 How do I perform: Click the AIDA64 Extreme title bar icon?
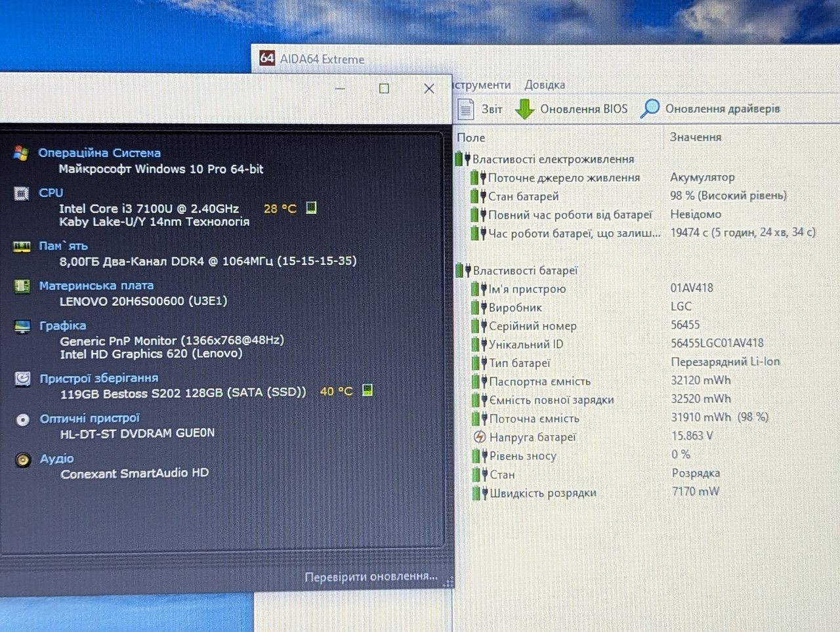pos(266,58)
